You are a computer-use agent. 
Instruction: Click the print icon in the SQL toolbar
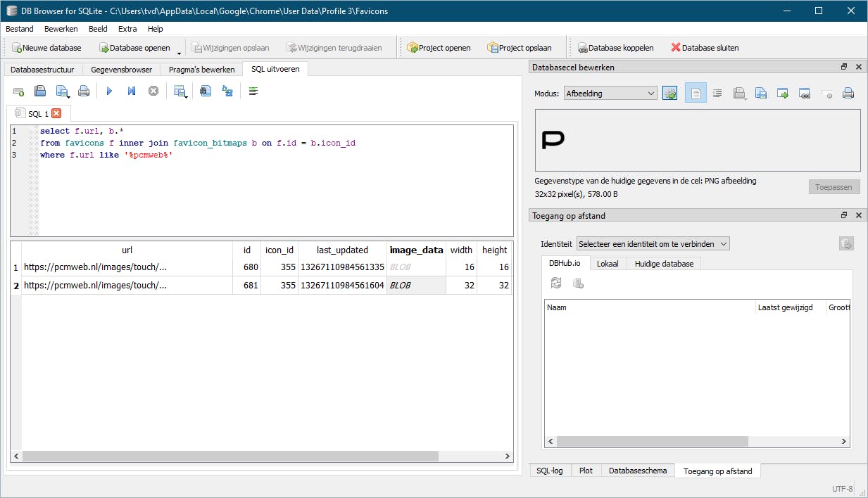(84, 91)
